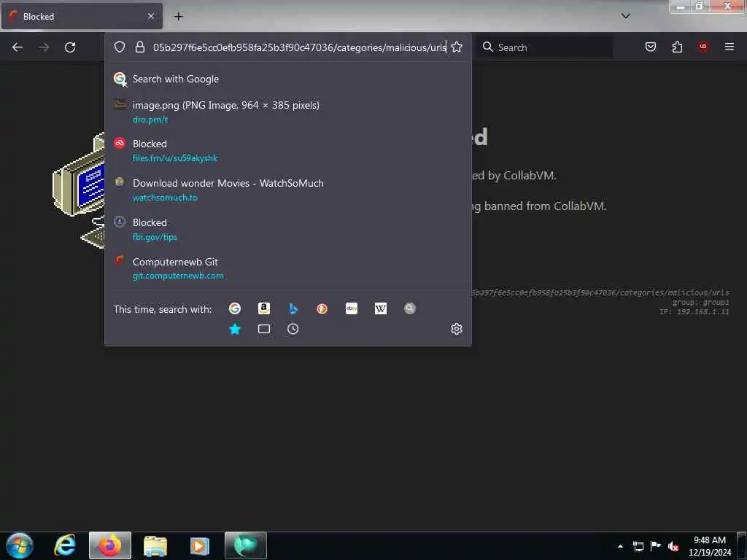Open image.png dro.pm suggestion

tap(287, 112)
